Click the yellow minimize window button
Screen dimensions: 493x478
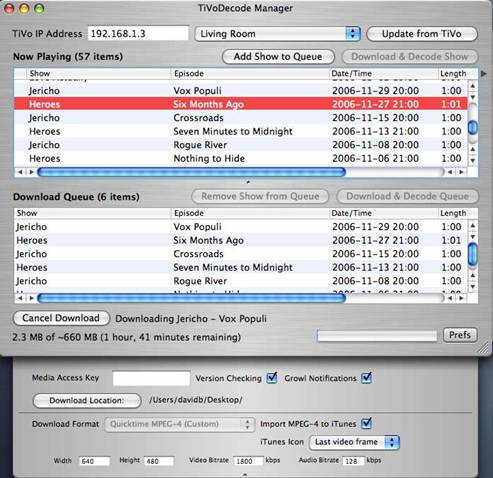(24, 9)
